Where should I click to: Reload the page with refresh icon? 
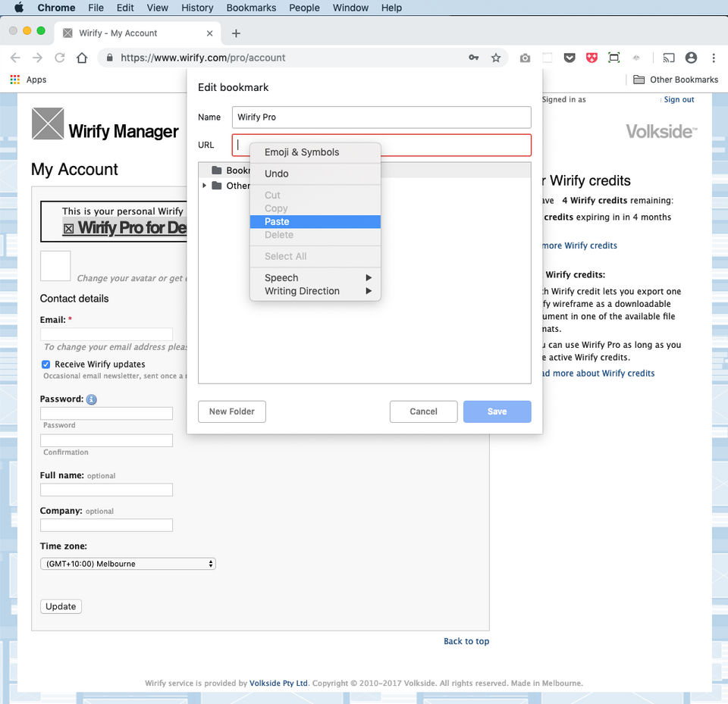click(60, 58)
